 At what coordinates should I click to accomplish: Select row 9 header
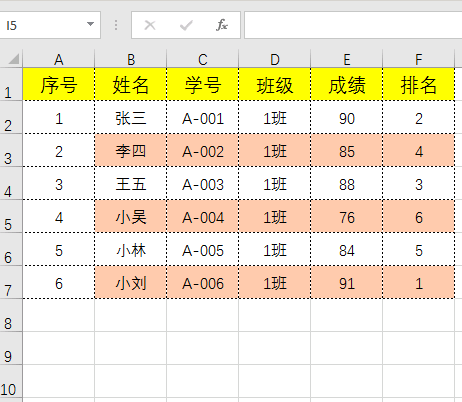click(11, 348)
